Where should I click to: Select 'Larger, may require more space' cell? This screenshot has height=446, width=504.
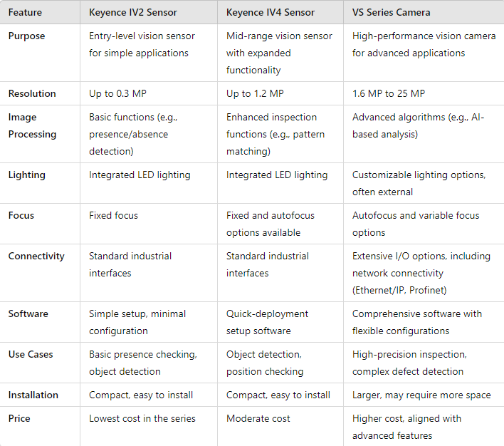coord(421,395)
